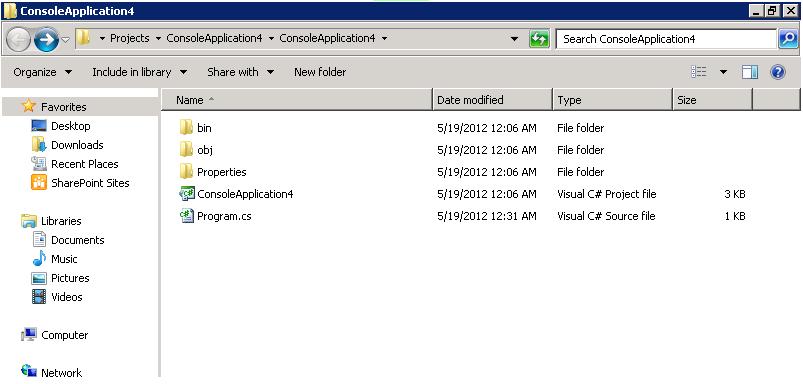Open the Organize menu
803x384 pixels.
point(43,72)
